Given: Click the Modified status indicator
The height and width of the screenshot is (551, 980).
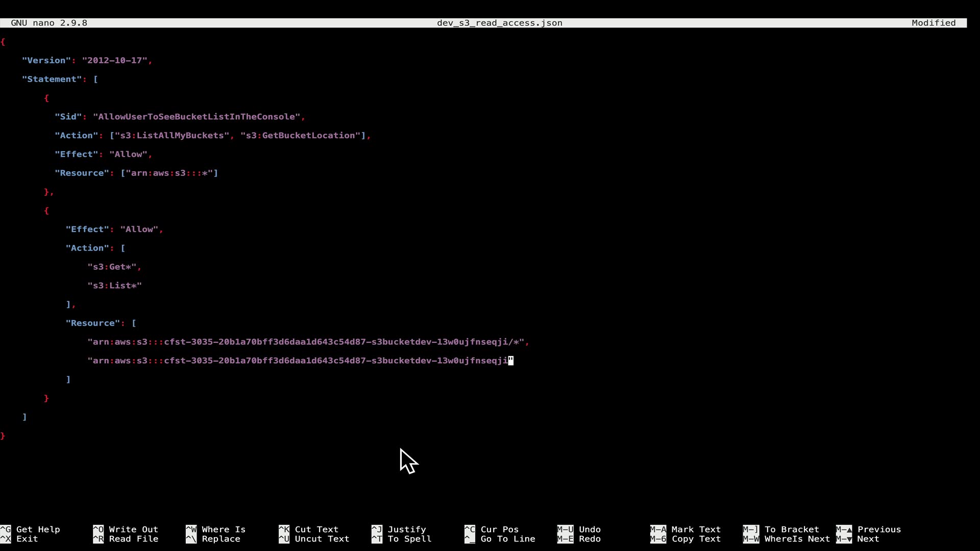Looking at the screenshot, I should [933, 23].
